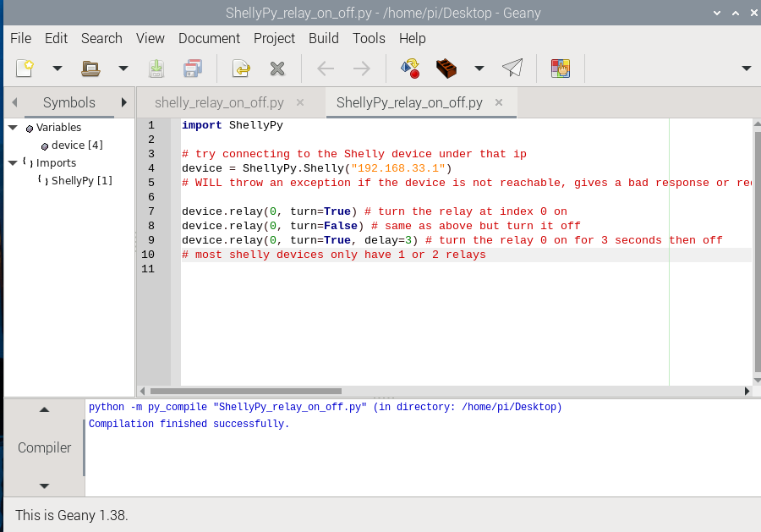761x532 pixels.
Task: Open the Search menu
Action: tap(101, 38)
